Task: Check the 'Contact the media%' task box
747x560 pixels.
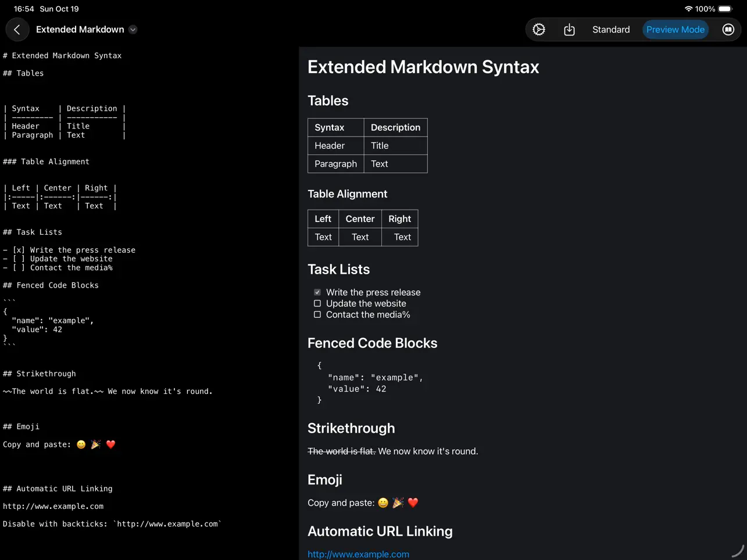Action: point(317,314)
